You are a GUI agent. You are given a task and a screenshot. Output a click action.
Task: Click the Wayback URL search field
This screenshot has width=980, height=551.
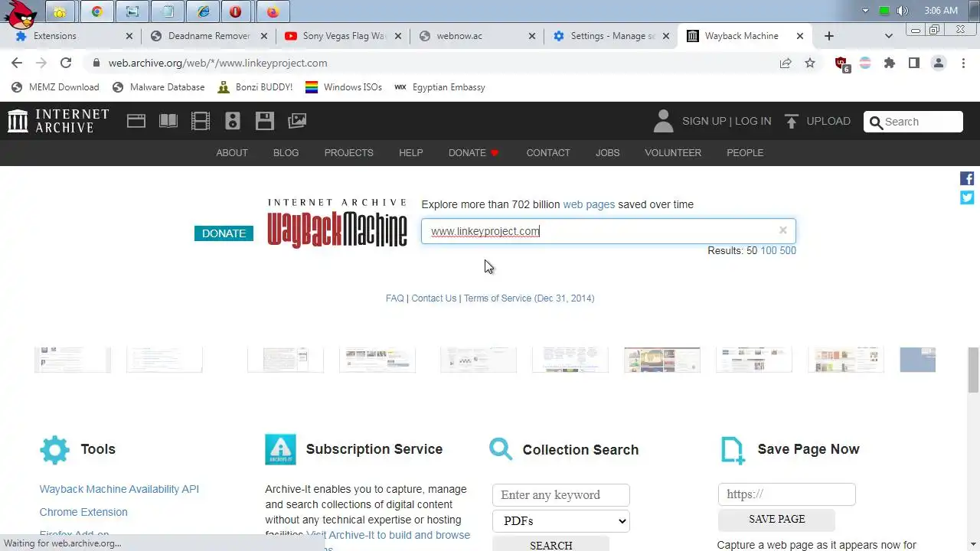click(x=609, y=231)
